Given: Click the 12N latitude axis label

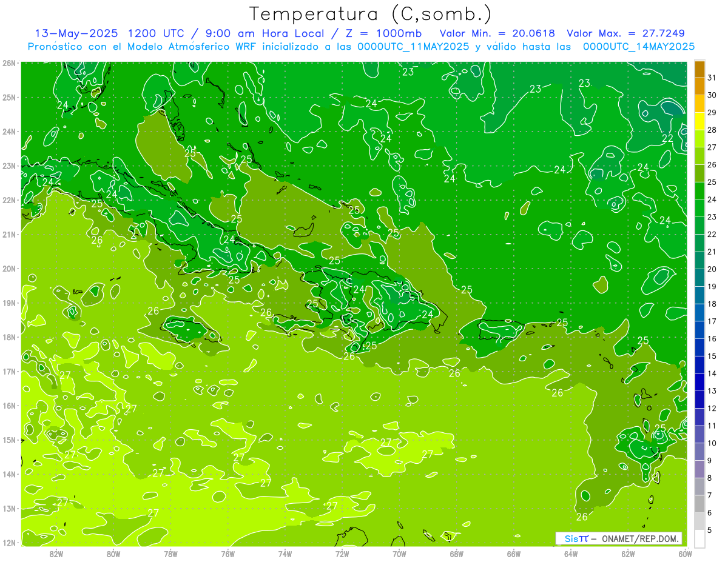Looking at the screenshot, I should pyautogui.click(x=8, y=543).
